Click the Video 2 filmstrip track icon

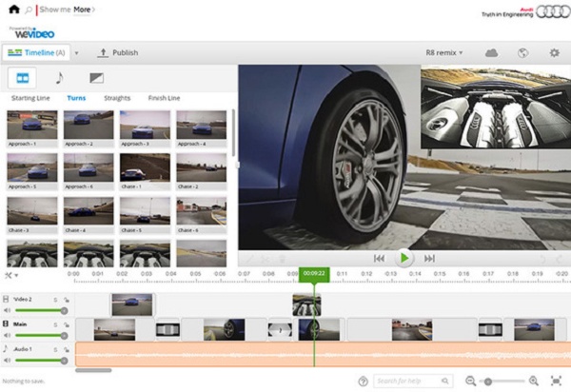coord(6,299)
